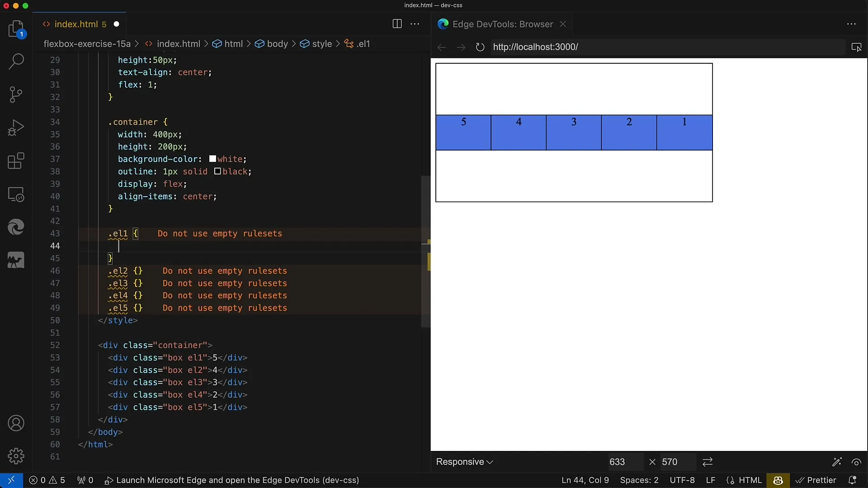Open the Source Control view icon
Viewport: 868px width, 488px height.
point(16,94)
